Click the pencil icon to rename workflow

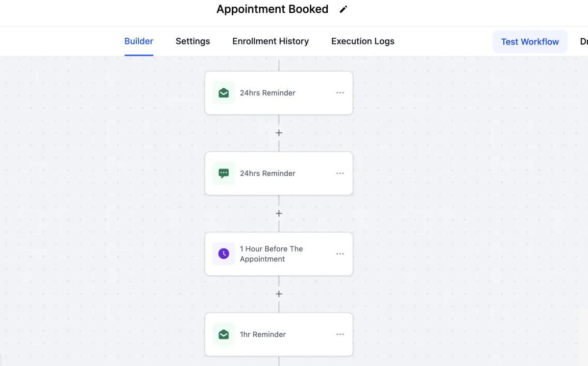click(x=343, y=9)
